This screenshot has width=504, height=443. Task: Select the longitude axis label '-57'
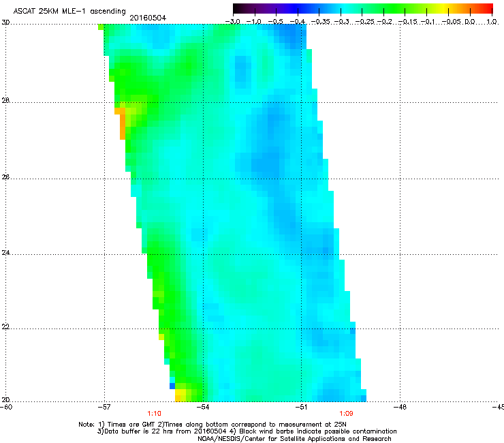(104, 407)
